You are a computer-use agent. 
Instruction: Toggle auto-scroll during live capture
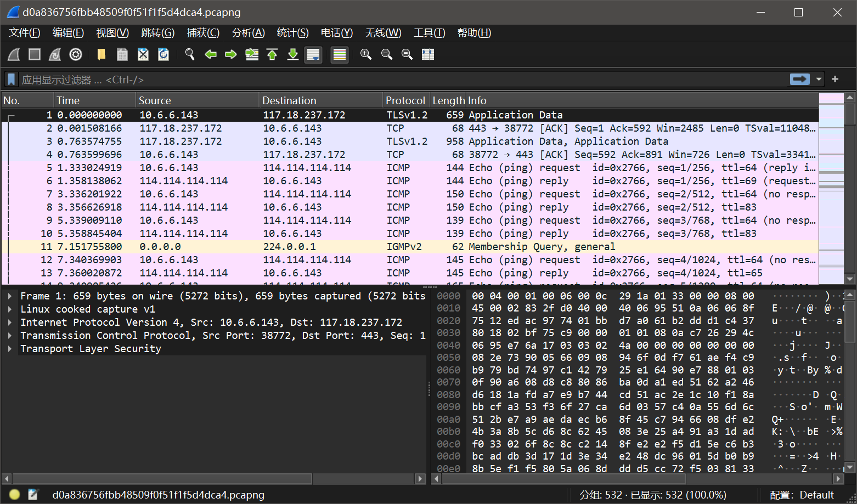pyautogui.click(x=313, y=54)
